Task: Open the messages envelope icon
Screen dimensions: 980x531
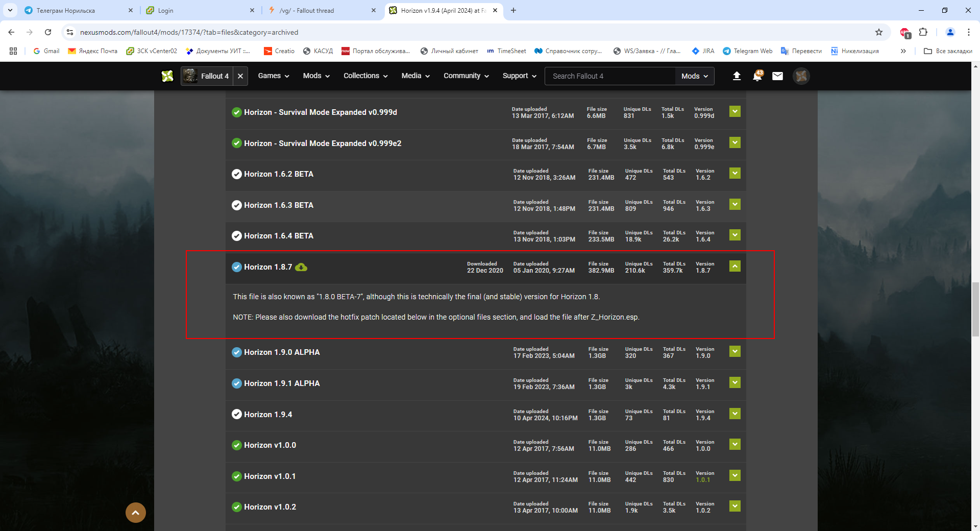Action: point(777,76)
